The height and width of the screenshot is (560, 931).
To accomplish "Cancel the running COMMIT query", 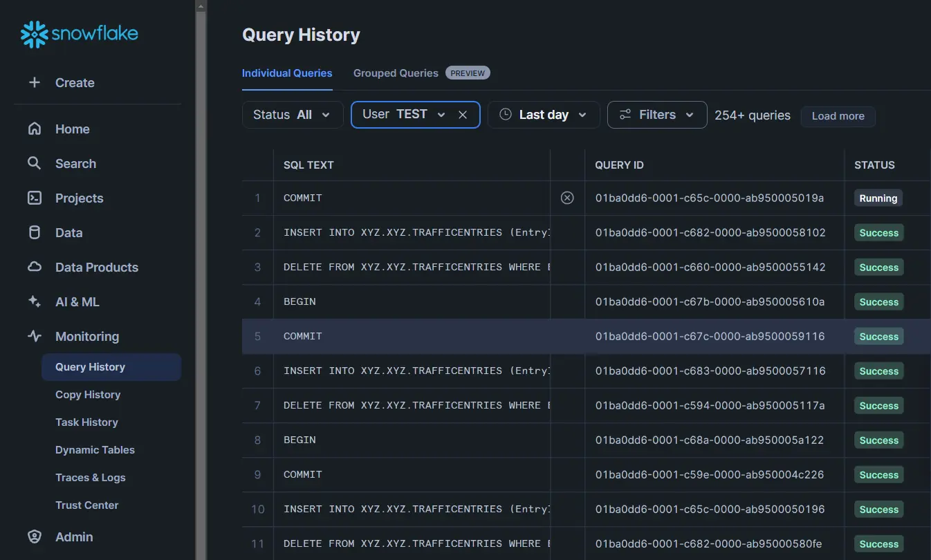I will pyautogui.click(x=567, y=198).
